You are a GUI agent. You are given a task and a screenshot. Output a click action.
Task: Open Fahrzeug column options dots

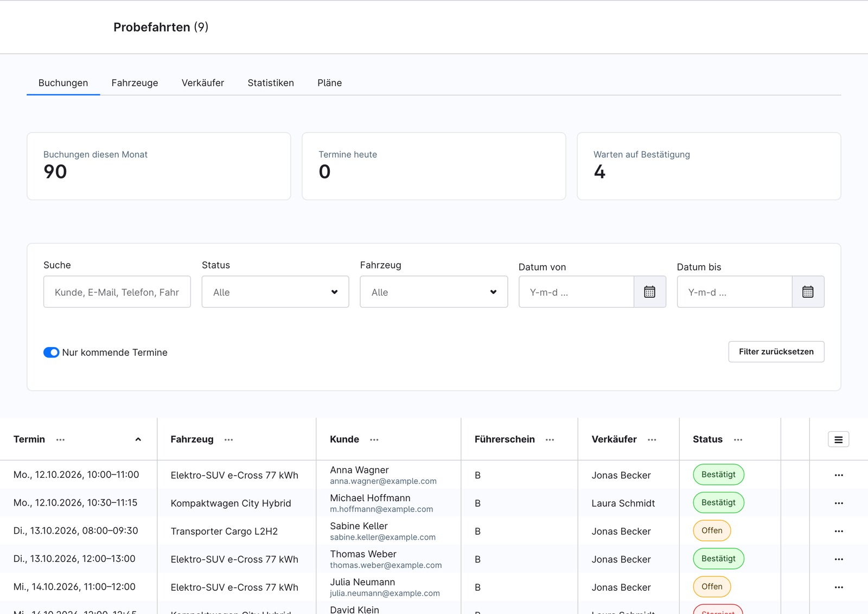click(229, 439)
